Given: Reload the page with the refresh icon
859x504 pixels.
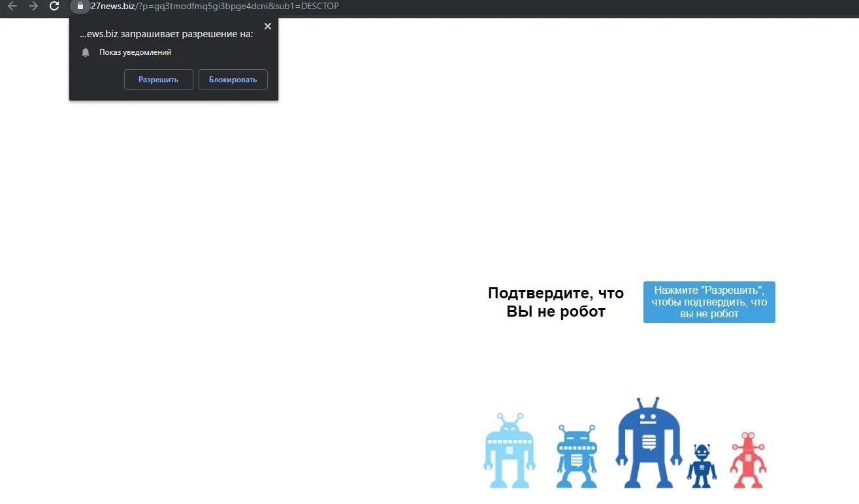Looking at the screenshot, I should coord(55,6).
